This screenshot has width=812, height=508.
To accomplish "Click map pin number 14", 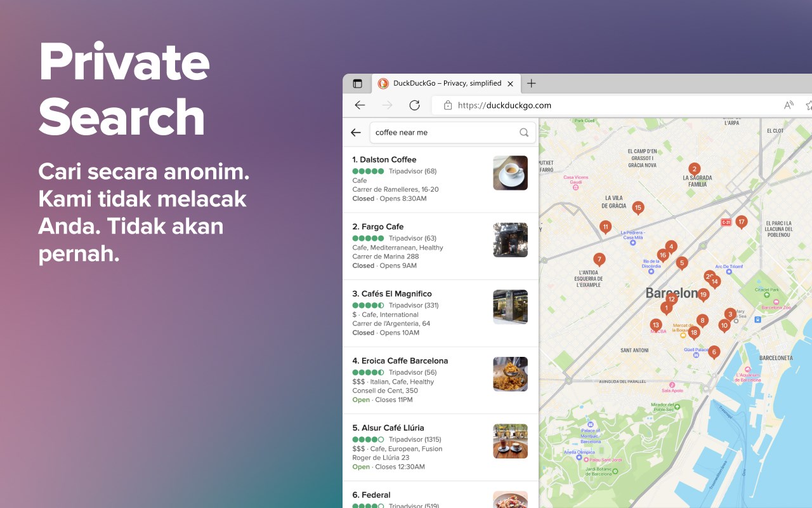I will coord(715,281).
